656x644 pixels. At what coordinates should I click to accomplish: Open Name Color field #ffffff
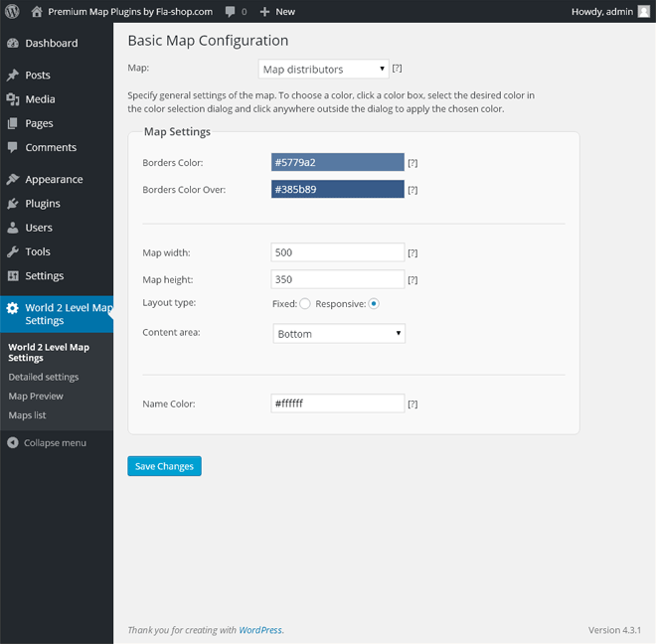(x=338, y=403)
